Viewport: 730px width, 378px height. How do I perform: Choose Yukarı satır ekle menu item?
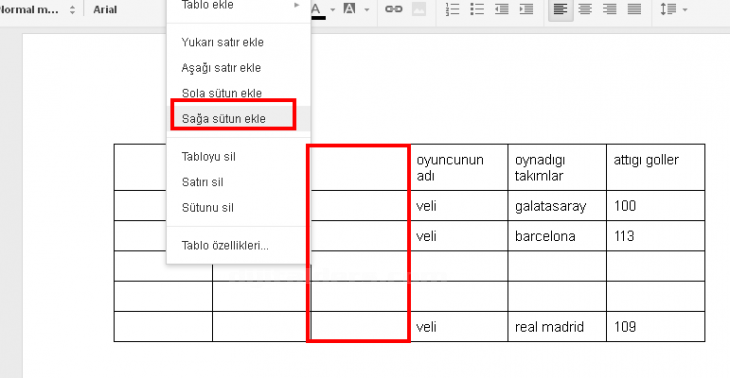(239, 42)
